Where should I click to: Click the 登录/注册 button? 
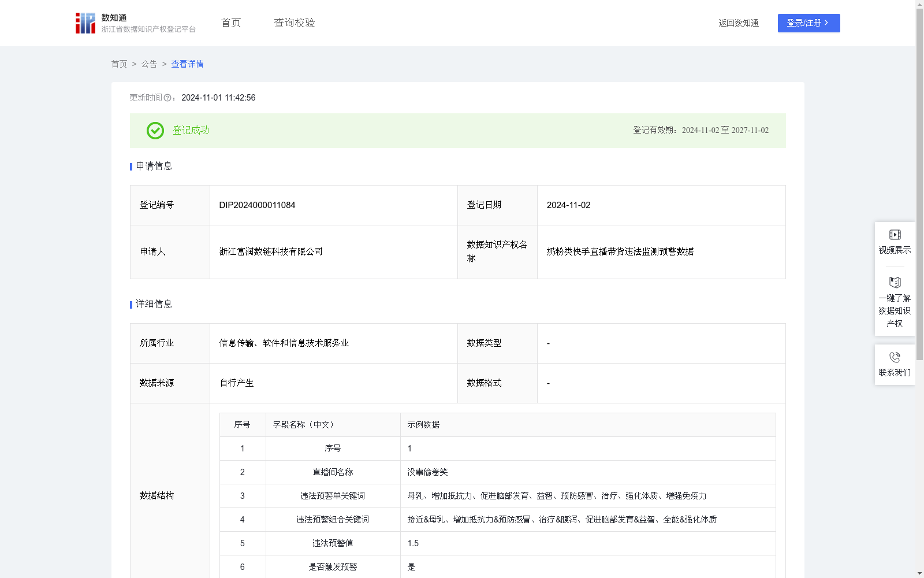pyautogui.click(x=808, y=23)
